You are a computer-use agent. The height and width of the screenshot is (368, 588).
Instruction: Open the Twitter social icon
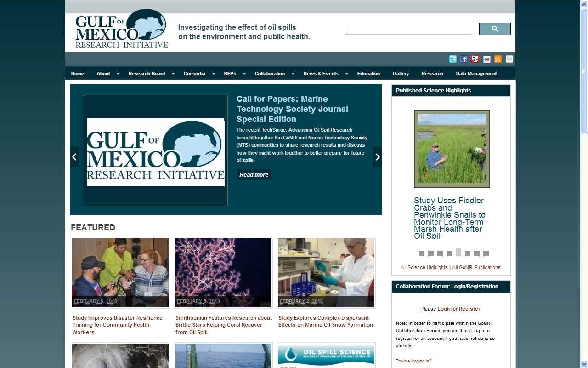[x=452, y=59]
